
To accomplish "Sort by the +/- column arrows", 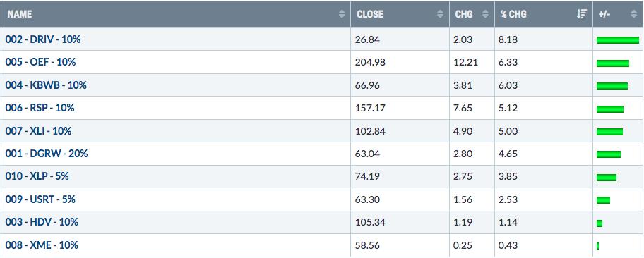I will (633, 14).
